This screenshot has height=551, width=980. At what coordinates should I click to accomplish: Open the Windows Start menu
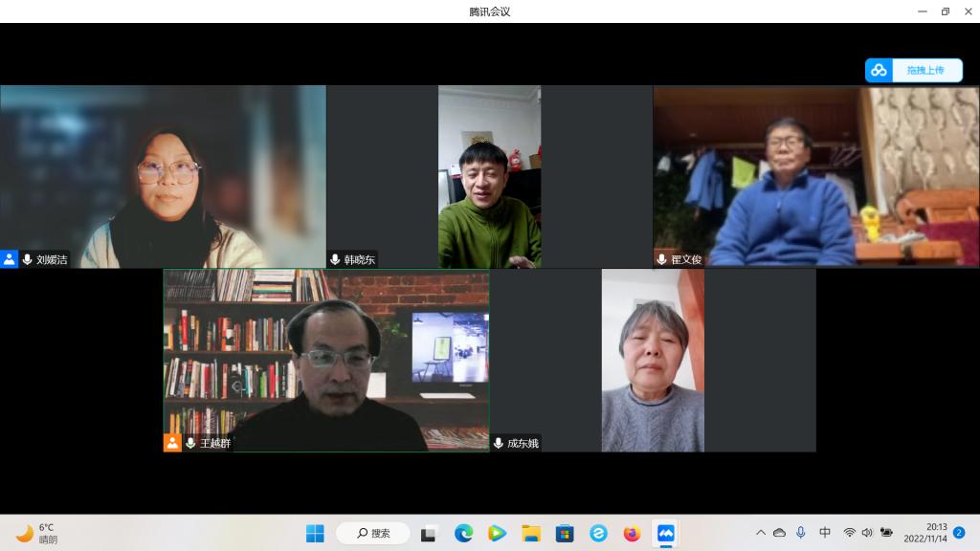[315, 533]
